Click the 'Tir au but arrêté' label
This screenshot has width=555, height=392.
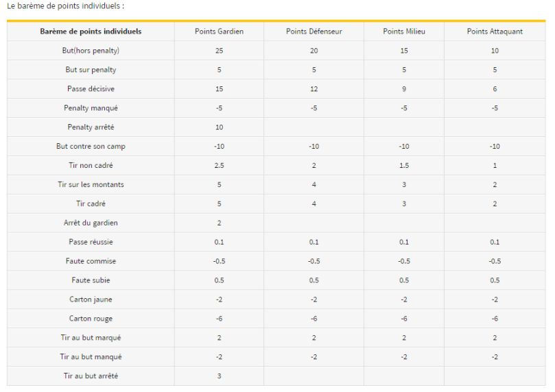[91, 376]
